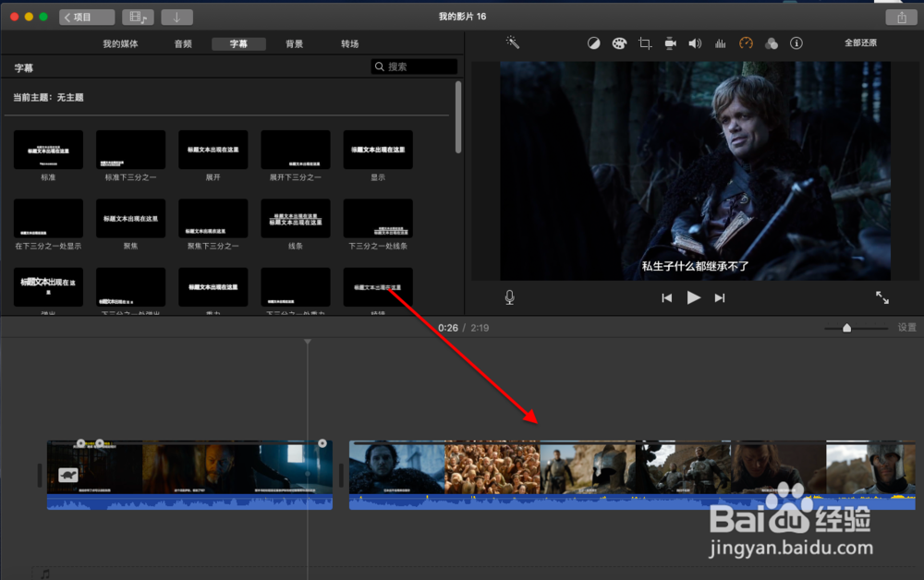Skip to the previous clip

pyautogui.click(x=666, y=298)
